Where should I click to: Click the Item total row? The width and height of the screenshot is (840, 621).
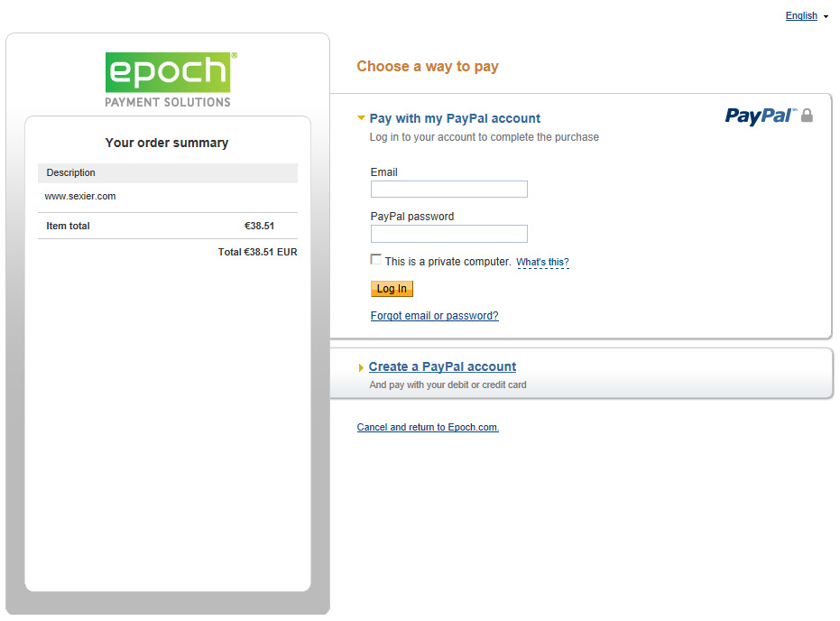168,226
